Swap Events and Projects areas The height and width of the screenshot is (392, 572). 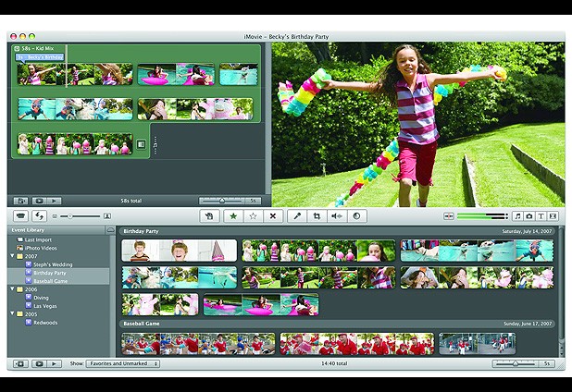pyautogui.click(x=39, y=216)
